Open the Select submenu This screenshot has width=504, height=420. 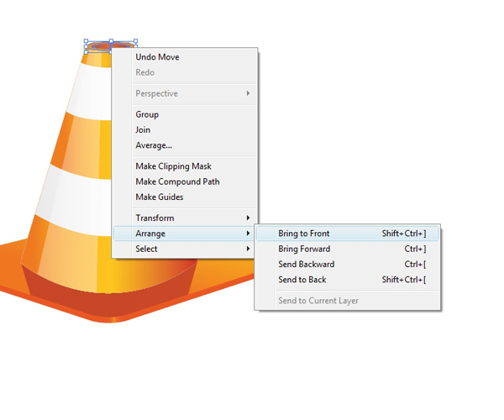[x=186, y=249]
